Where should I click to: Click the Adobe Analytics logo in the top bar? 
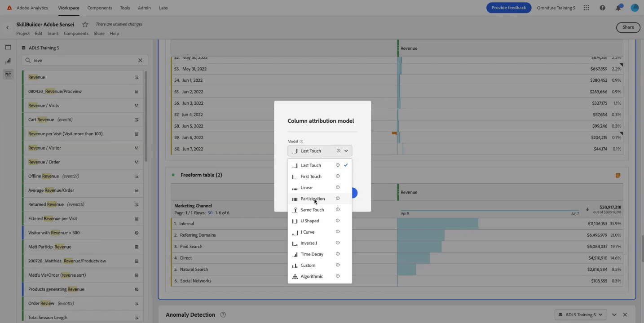pos(9,7)
